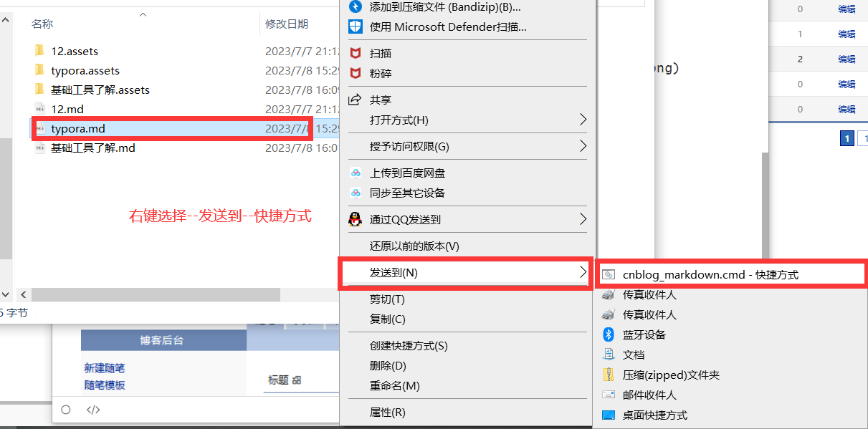Click the 12.assets folder icon
The image size is (868, 429).
click(39, 51)
